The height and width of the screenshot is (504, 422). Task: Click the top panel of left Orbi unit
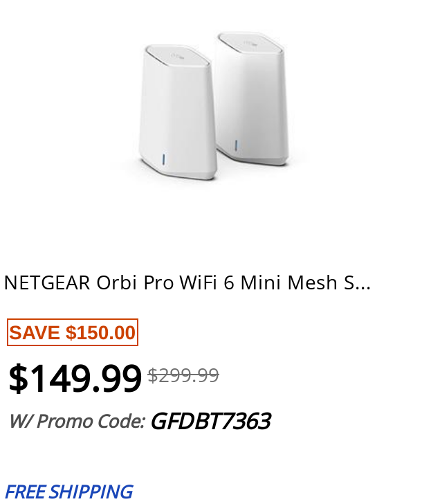coord(178,55)
